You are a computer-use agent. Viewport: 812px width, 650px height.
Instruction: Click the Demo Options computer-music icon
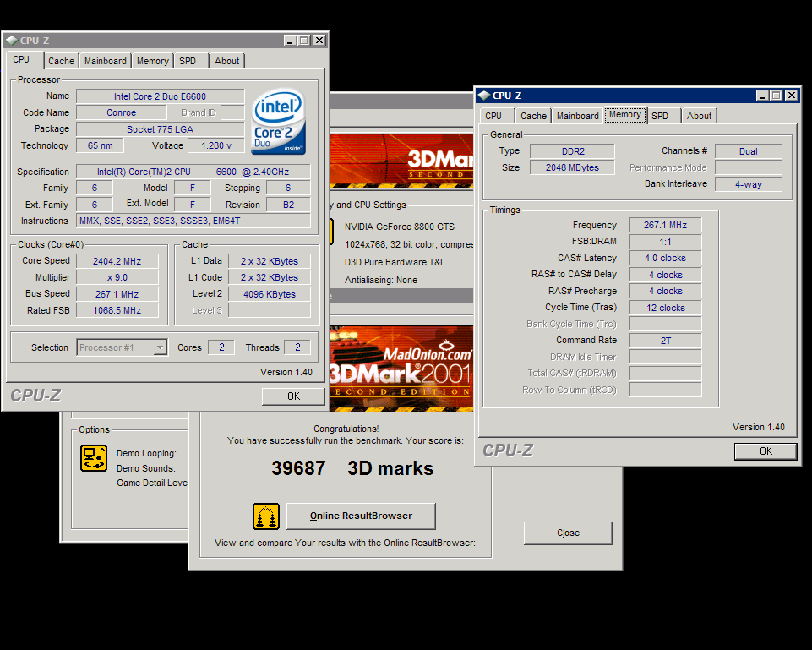(94, 458)
